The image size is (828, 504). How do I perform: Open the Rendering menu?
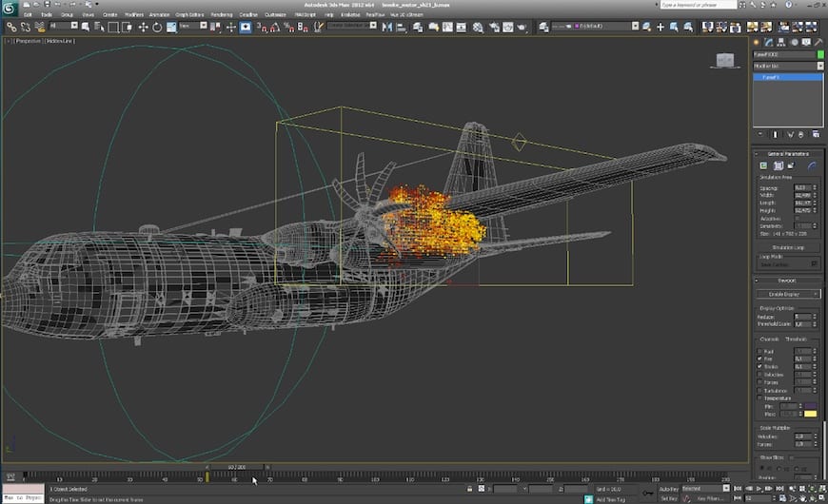click(x=222, y=15)
